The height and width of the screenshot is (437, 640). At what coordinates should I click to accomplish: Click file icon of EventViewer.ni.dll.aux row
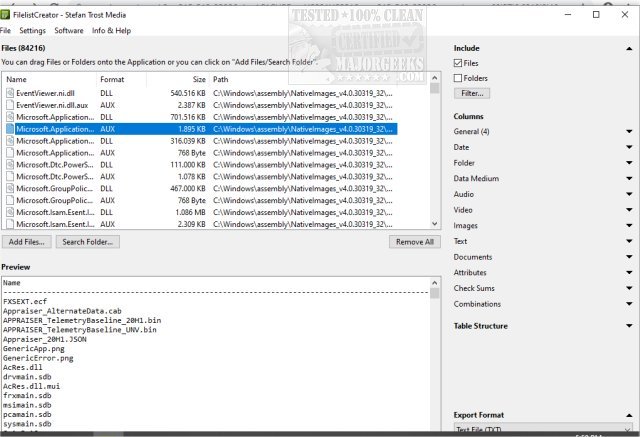[10, 105]
